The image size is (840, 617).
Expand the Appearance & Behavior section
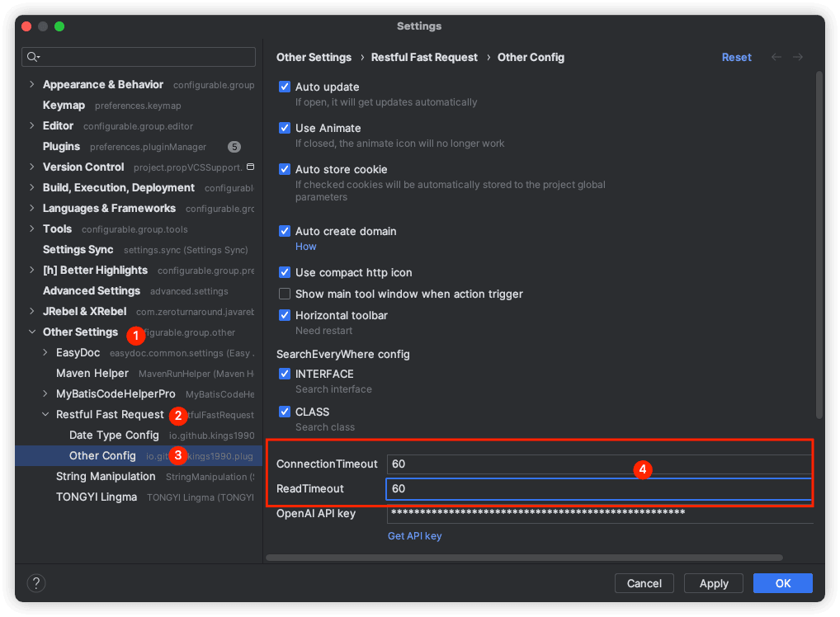pyautogui.click(x=32, y=84)
